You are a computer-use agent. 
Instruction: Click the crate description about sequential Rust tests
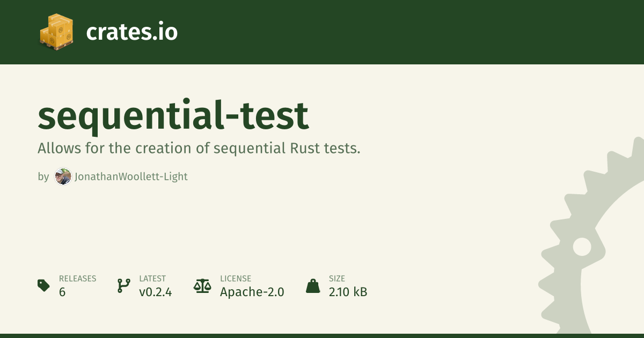[199, 149]
